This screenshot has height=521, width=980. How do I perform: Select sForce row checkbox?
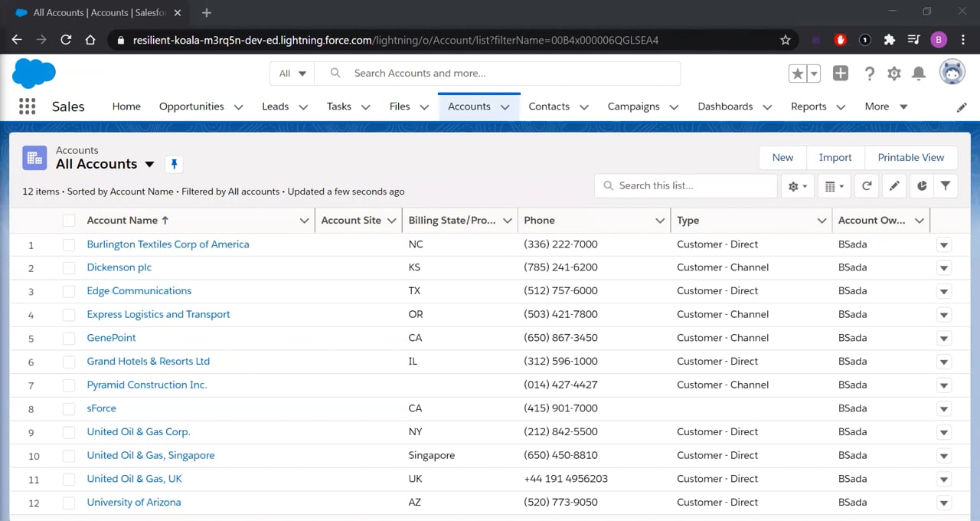(x=69, y=409)
